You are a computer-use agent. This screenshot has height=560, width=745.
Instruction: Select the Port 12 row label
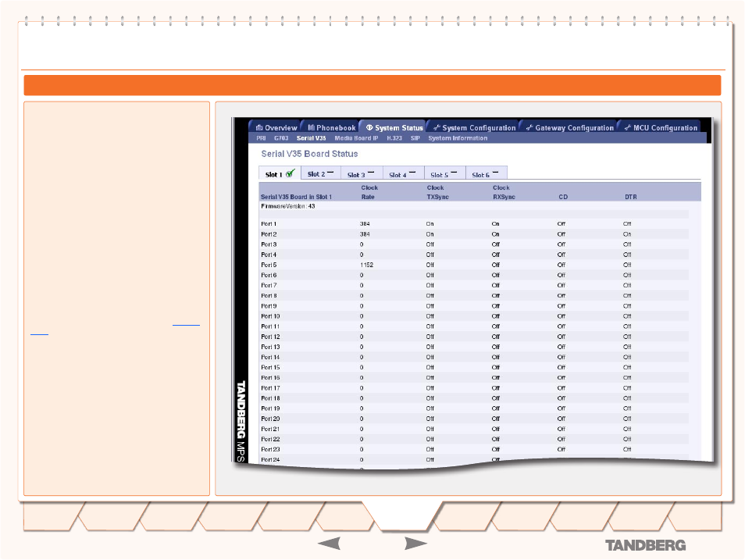[270, 337]
